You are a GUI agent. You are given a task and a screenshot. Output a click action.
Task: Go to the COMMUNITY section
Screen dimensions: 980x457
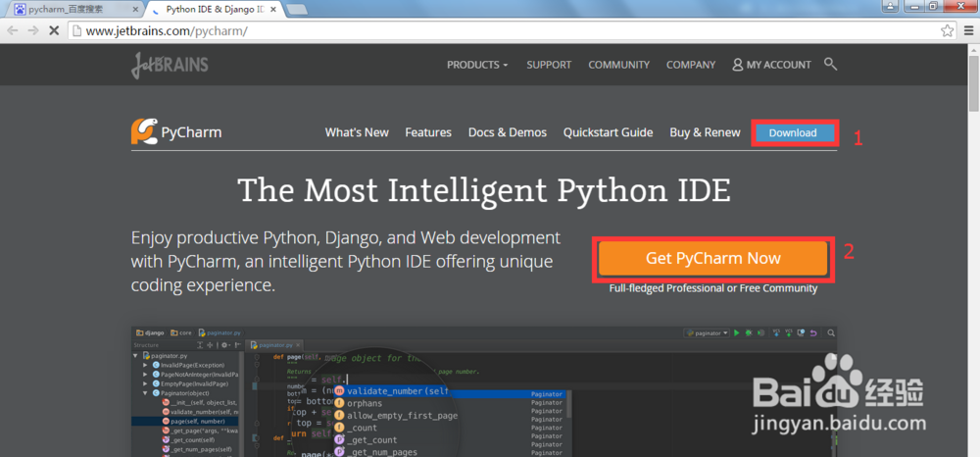[618, 65]
